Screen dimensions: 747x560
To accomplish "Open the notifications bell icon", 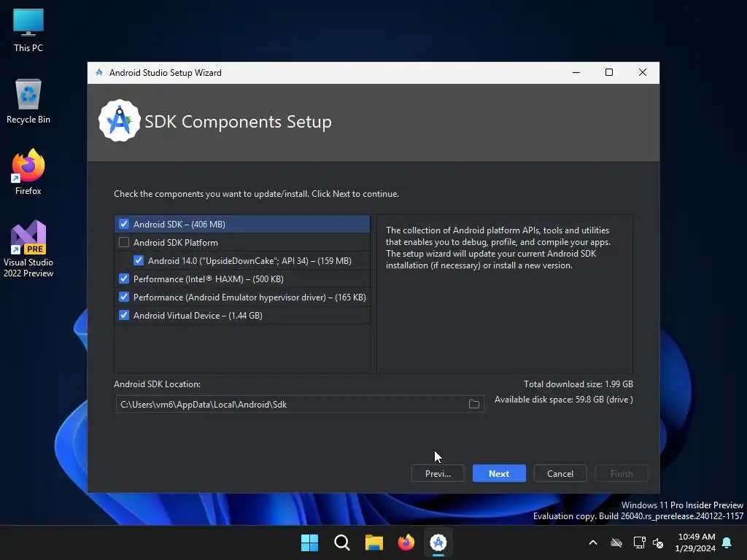I will [727, 542].
